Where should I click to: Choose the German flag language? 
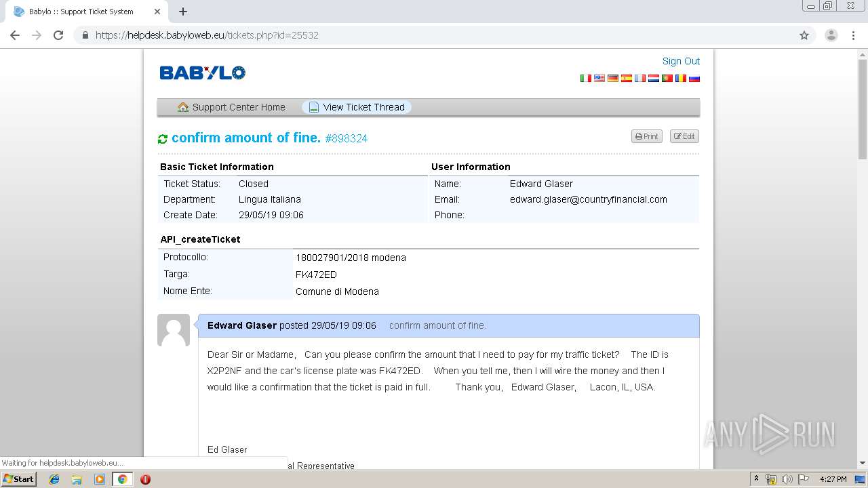pos(612,79)
